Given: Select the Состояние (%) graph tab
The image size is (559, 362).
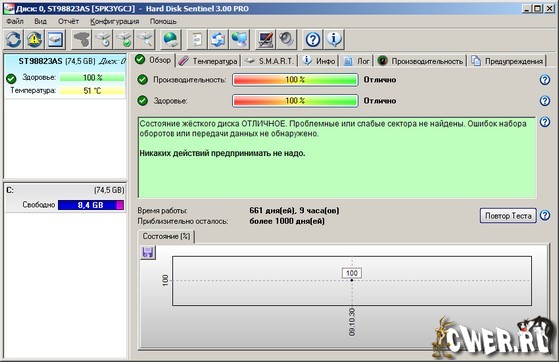Looking at the screenshot, I should pyautogui.click(x=166, y=236).
